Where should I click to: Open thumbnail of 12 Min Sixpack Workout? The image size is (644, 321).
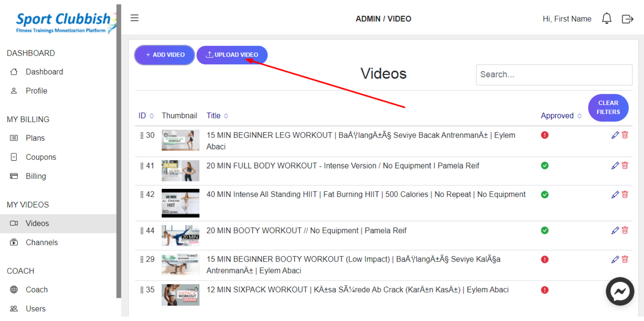[181, 295]
